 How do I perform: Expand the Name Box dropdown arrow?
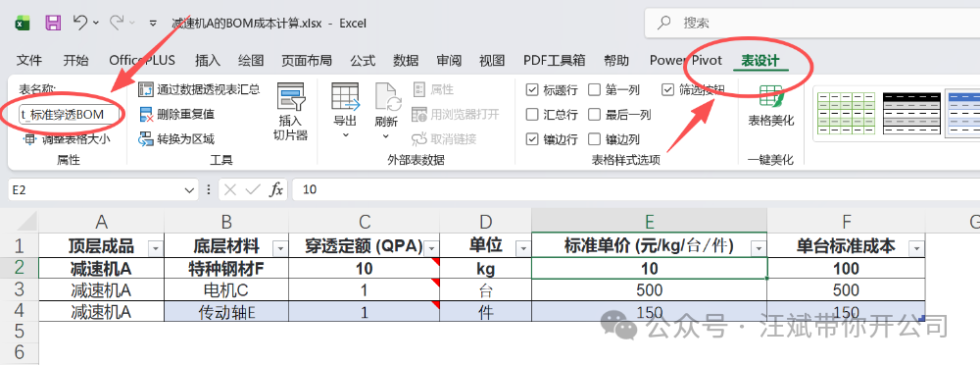pyautogui.click(x=190, y=189)
